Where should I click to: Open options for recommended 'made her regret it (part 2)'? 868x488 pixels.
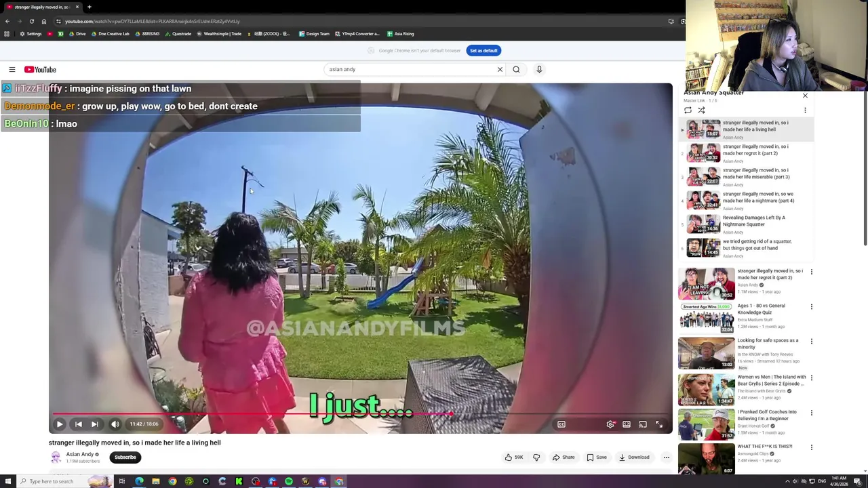click(x=811, y=272)
